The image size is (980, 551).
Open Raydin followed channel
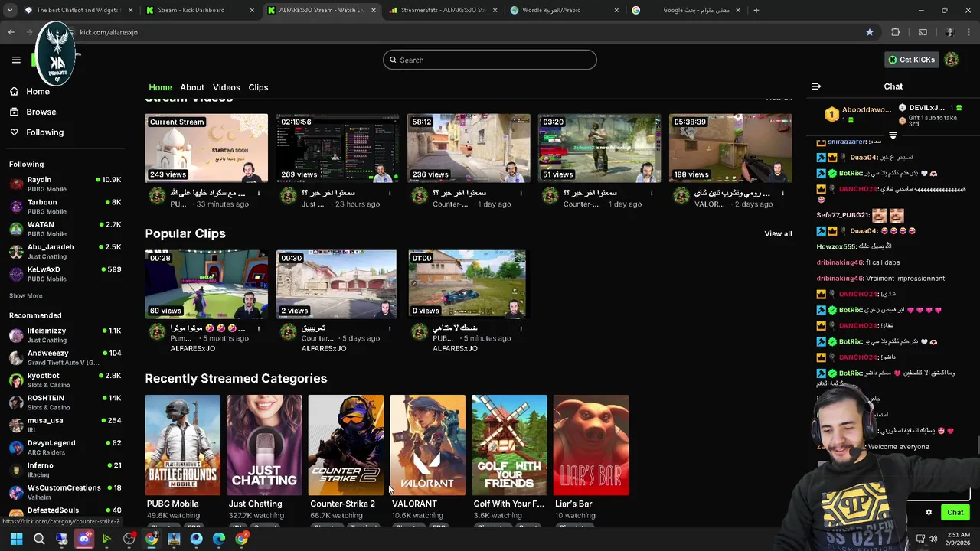tap(64, 184)
